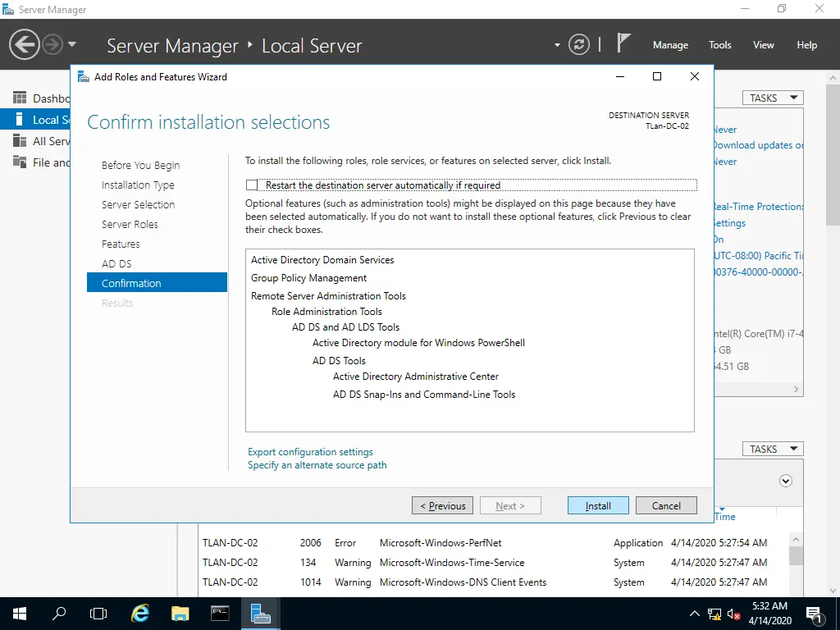Click the network status tray icon
Viewport: 840px width, 630px height.
coord(714,614)
